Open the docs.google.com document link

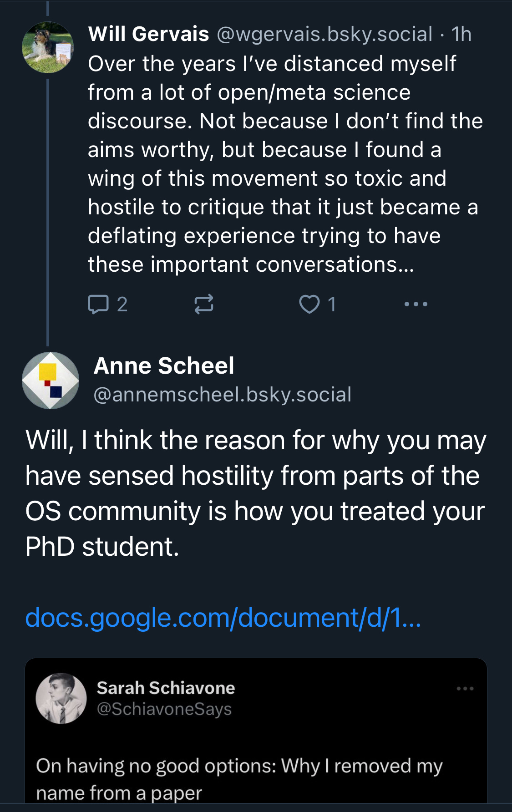[223, 618]
